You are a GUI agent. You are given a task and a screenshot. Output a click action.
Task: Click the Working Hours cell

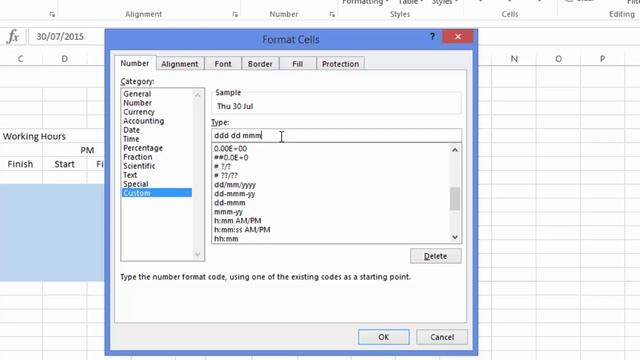pyautogui.click(x=34, y=136)
